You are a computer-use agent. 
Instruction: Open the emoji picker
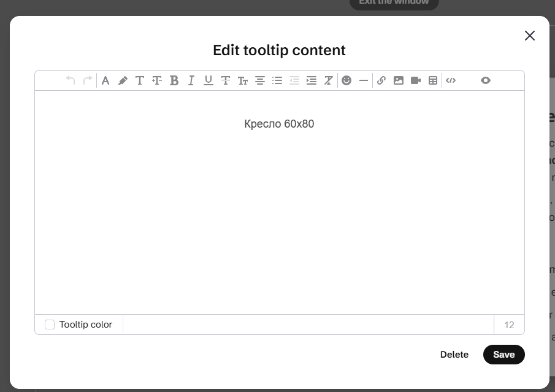[x=346, y=80]
